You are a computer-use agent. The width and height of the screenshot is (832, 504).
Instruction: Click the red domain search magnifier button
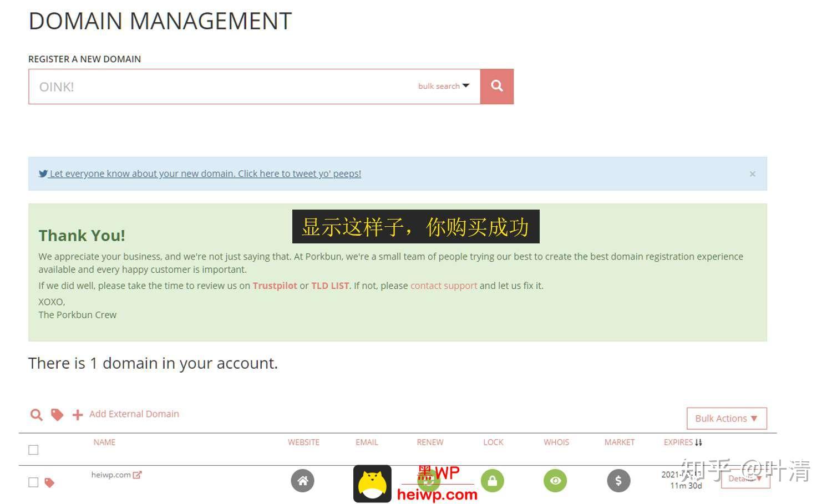click(497, 86)
